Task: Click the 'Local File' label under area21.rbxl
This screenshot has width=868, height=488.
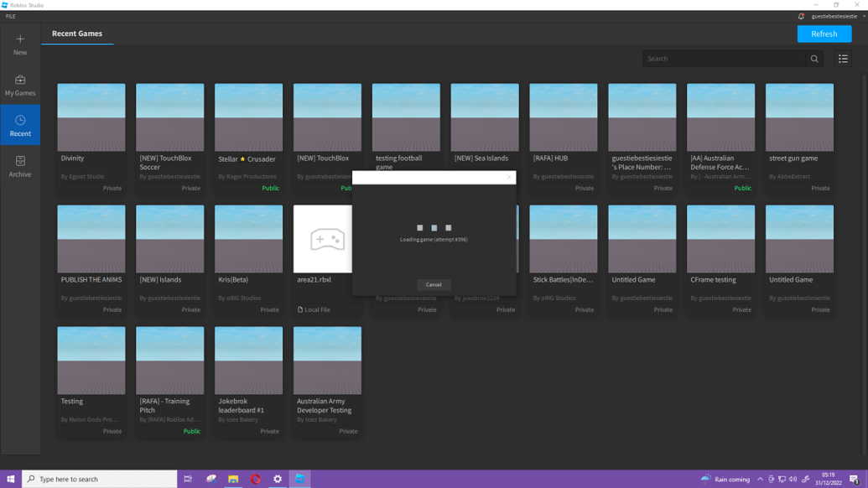Action: click(317, 310)
